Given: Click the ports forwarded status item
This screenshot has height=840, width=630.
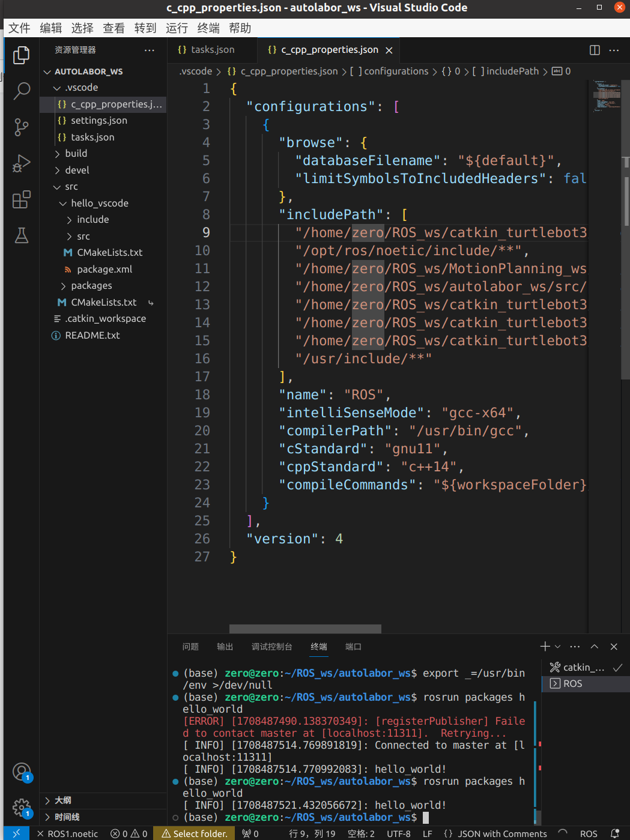Looking at the screenshot, I should (x=250, y=833).
